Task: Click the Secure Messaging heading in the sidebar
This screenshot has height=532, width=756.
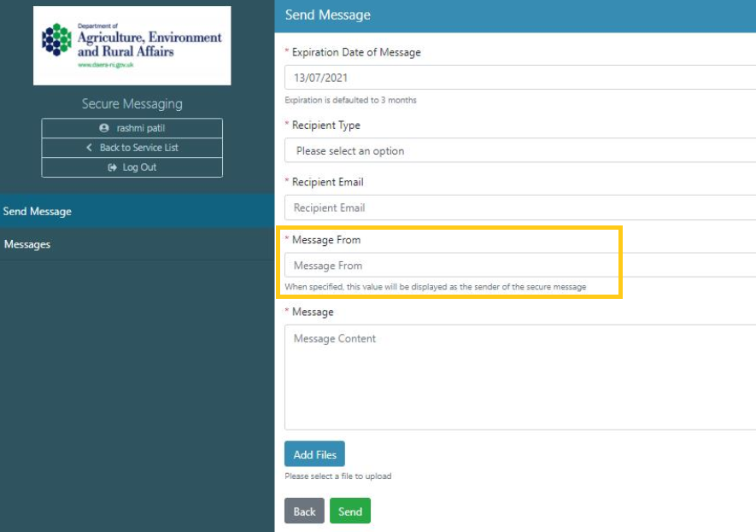Action: (132, 104)
